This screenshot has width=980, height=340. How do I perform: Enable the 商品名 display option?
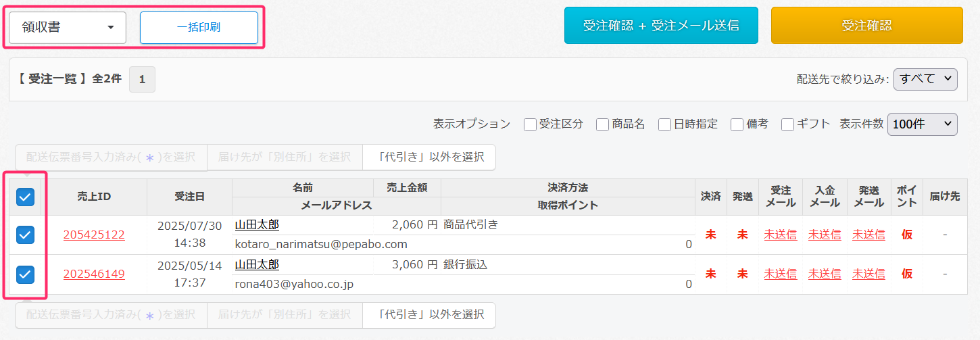click(603, 124)
